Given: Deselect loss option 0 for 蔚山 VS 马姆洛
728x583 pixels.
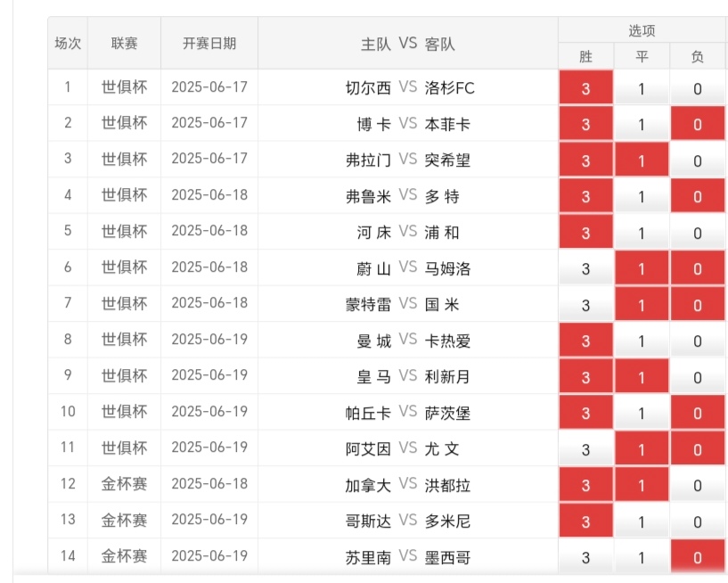Looking at the screenshot, I should [698, 267].
